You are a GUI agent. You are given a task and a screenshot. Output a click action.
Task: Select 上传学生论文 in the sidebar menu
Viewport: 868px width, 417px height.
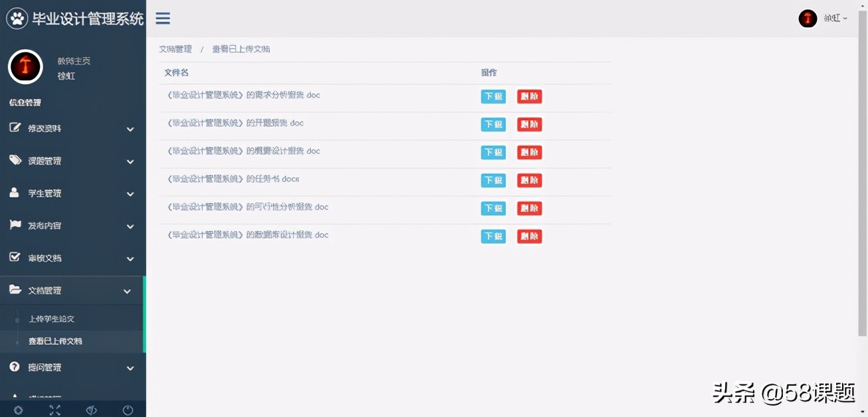pyautogui.click(x=53, y=319)
